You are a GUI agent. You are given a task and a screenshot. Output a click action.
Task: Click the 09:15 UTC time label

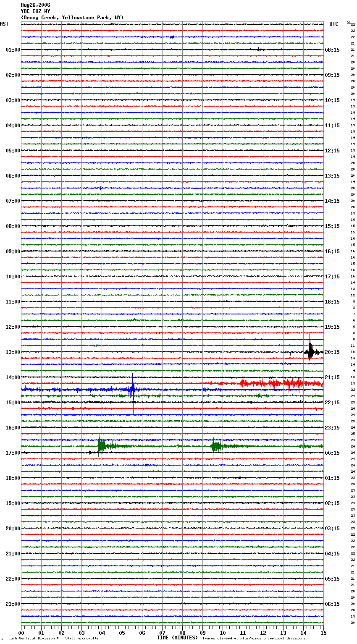coord(332,75)
